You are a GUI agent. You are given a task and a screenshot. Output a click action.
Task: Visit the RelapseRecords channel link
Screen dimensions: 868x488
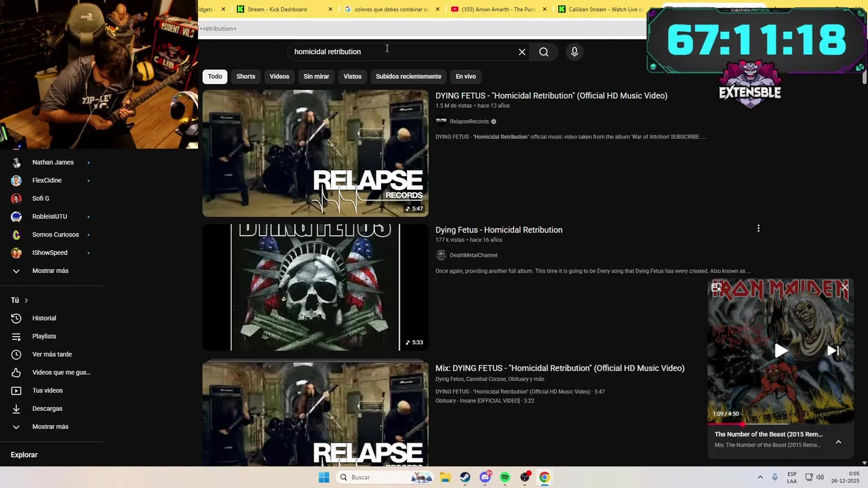pos(469,121)
